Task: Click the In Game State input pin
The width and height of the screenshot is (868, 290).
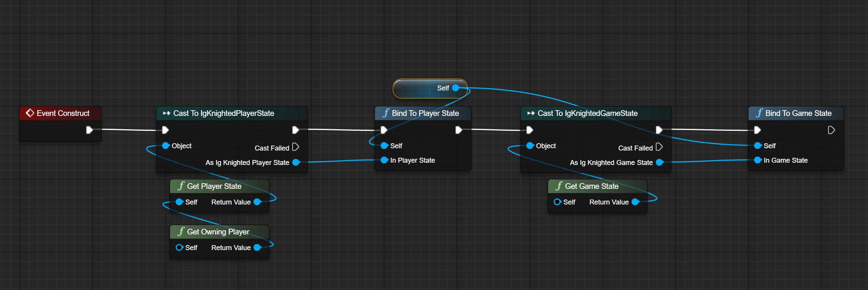Action: pyautogui.click(x=758, y=160)
